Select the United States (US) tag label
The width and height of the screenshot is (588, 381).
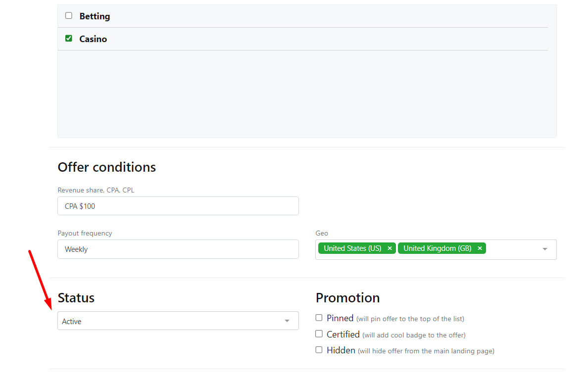352,248
